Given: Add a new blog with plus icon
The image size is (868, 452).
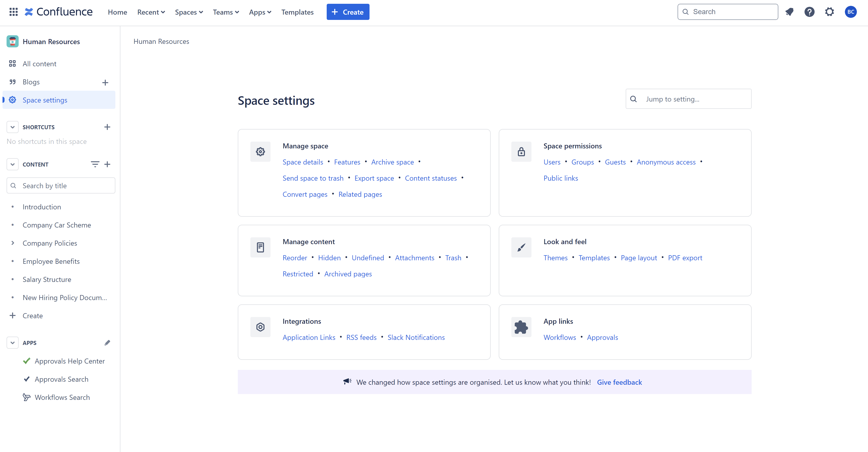Looking at the screenshot, I should [105, 83].
